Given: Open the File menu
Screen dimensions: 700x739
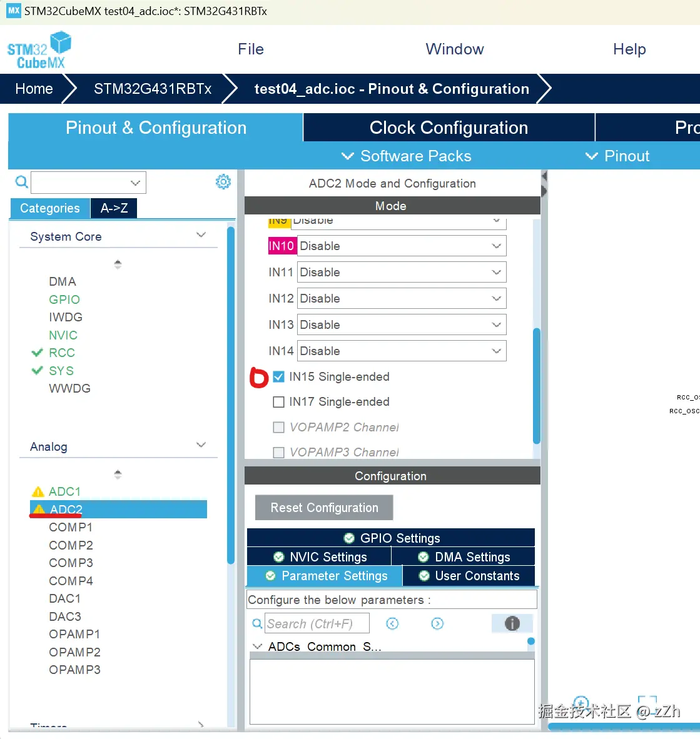Looking at the screenshot, I should [x=251, y=49].
